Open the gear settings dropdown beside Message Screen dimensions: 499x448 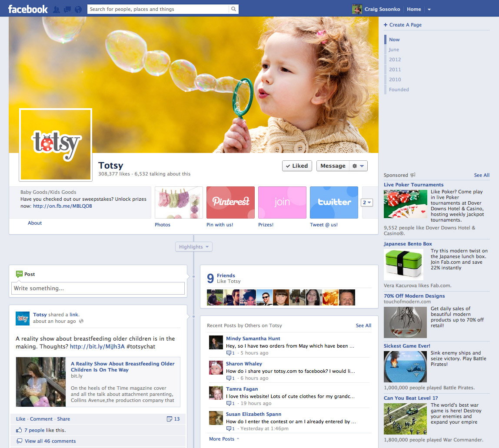coord(358,166)
